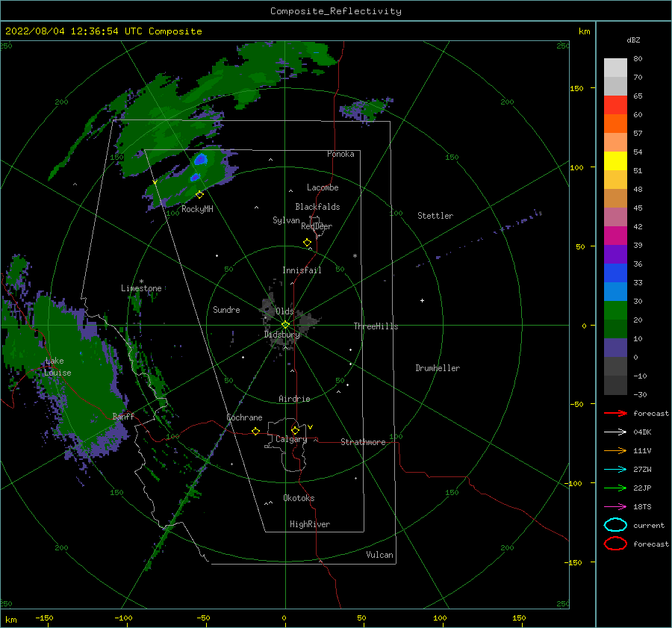Viewport: 672px width, 628px height.
Task: Click the Didsbury label
Action: [281, 335]
